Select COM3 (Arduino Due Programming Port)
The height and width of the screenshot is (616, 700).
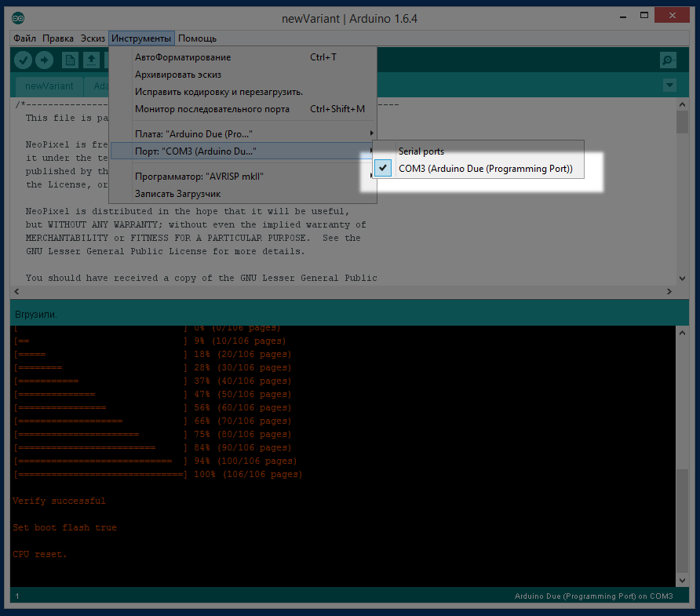click(479, 169)
